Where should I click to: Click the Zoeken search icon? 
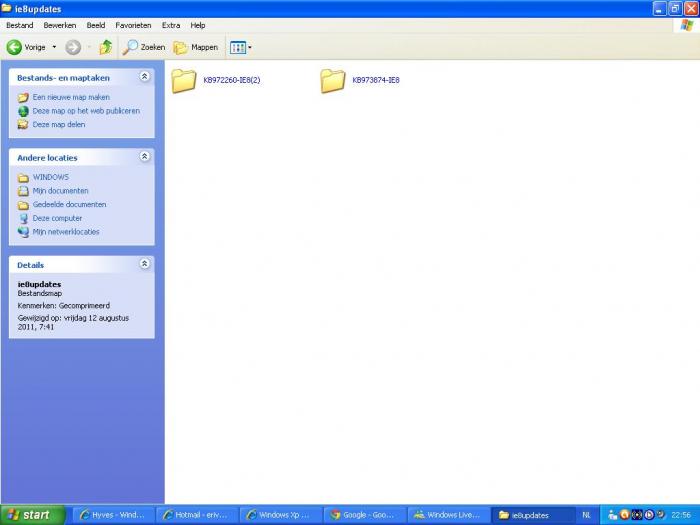point(131,47)
